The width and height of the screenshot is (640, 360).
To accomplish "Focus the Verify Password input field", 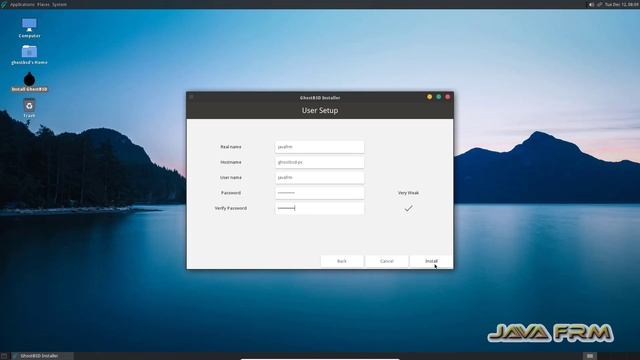I will tap(320, 208).
